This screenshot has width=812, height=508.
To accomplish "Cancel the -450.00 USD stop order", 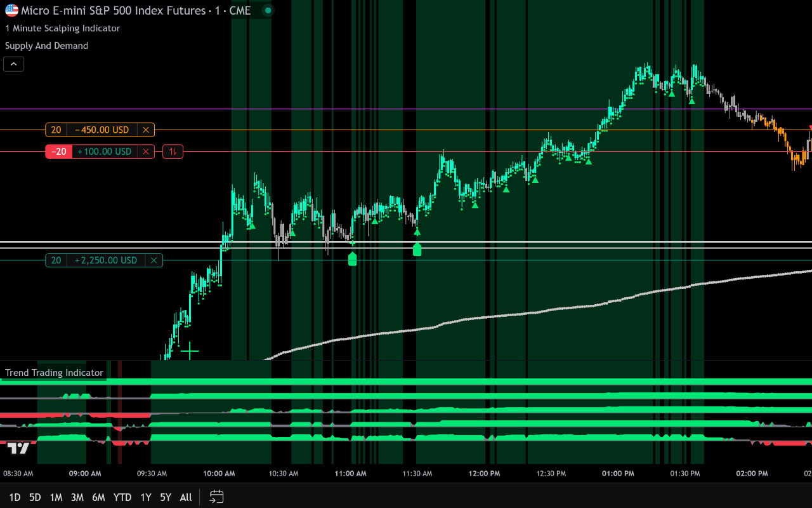I will tap(146, 130).
